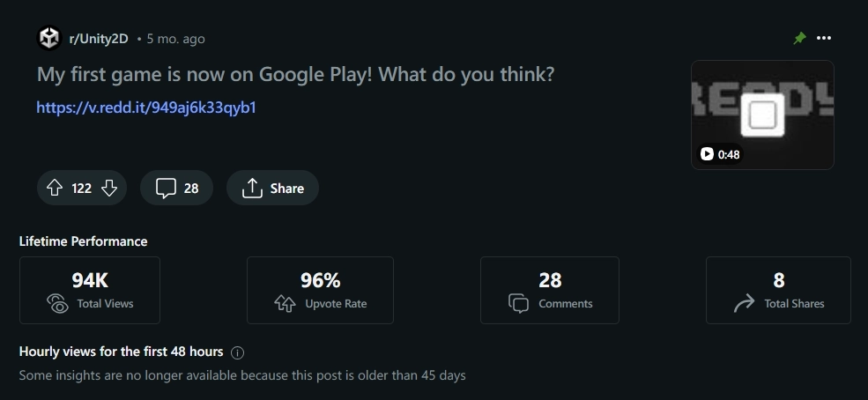Screen dimensions: 868x400
Task: Click the Comments stat bubbles icon
Action: tap(519, 303)
